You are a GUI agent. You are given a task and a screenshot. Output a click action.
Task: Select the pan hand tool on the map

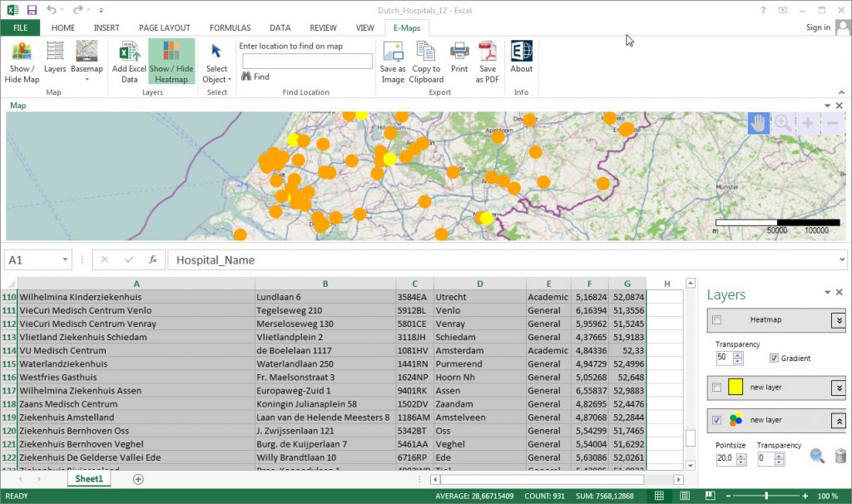[x=759, y=123]
